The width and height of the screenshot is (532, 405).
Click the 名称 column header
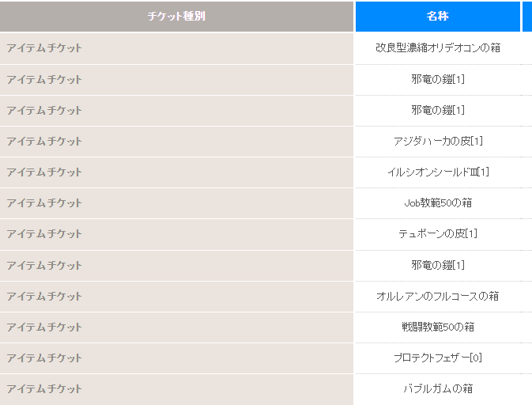(x=437, y=16)
